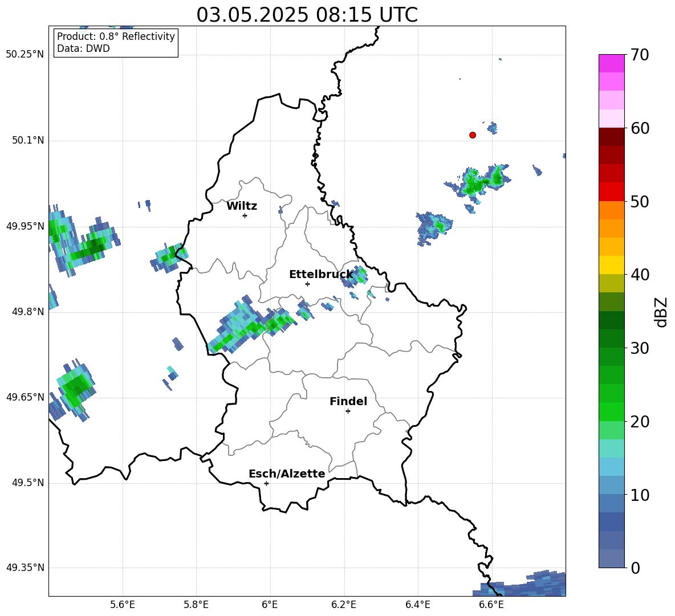The height and width of the screenshot is (616, 675).
Task: Click the 6.6°E longitude label
Action: click(491, 605)
